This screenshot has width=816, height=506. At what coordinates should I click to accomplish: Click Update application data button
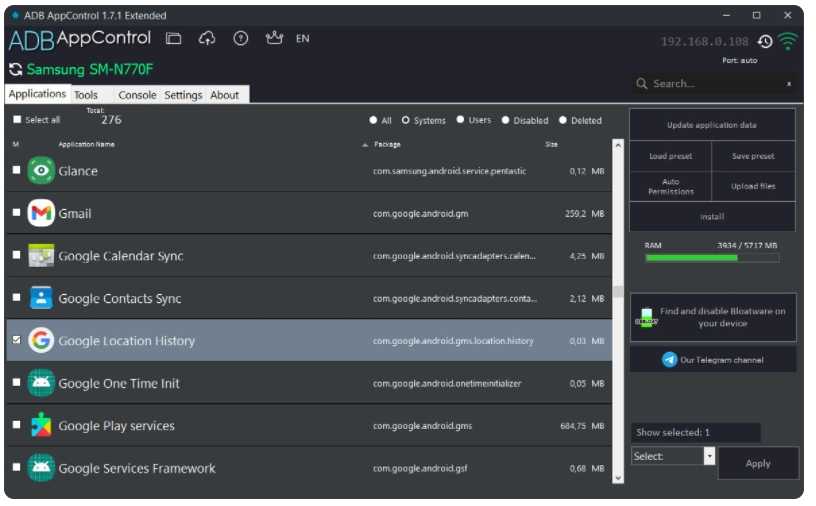[x=711, y=125]
